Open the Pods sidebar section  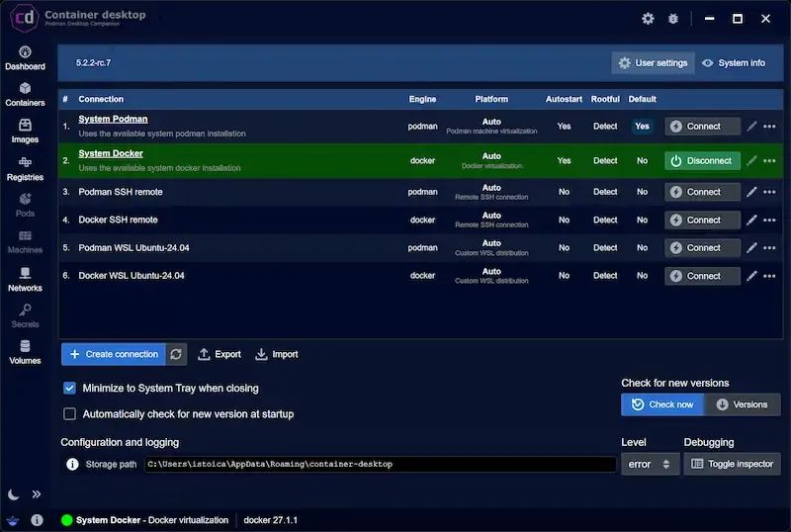tap(25, 205)
